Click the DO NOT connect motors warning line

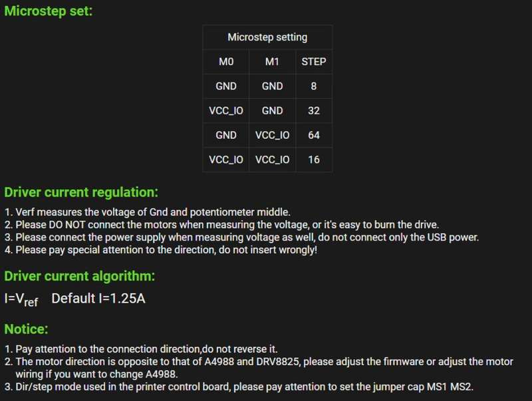pyautogui.click(x=222, y=225)
